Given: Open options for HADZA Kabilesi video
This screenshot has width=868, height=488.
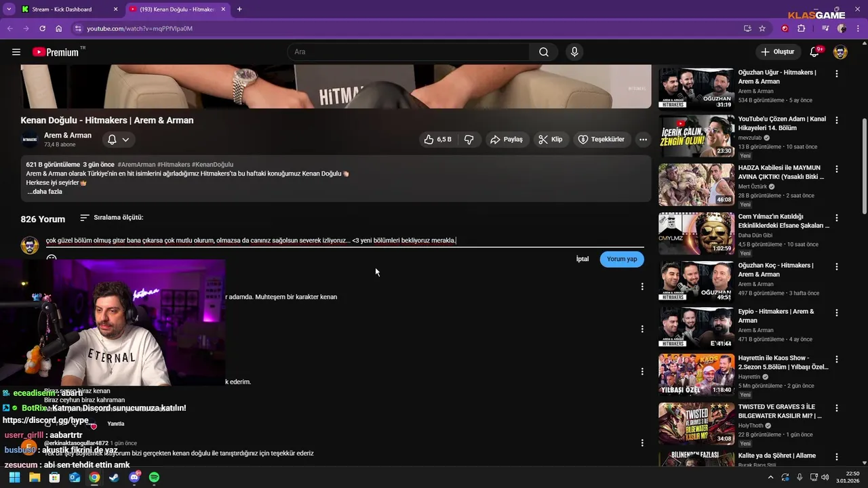Looking at the screenshot, I should [837, 169].
